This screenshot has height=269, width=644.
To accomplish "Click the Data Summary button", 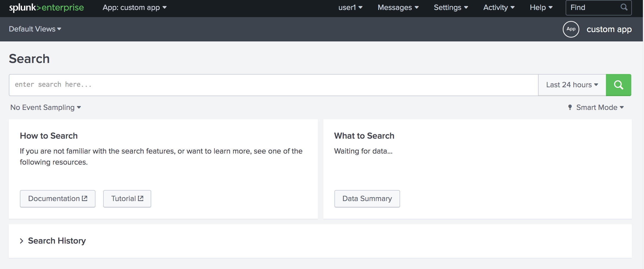I will (367, 199).
